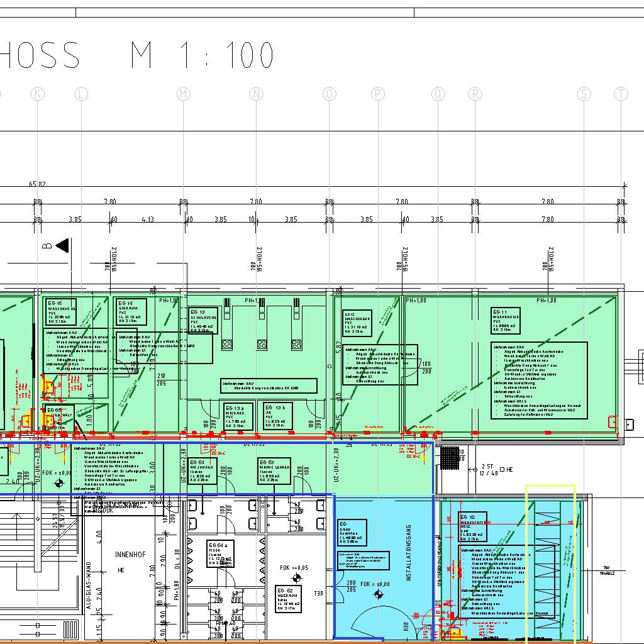Viewport: 644px width, 644px height.
Task: Click the EG 13 Schulküche room tag
Action: 204,320
